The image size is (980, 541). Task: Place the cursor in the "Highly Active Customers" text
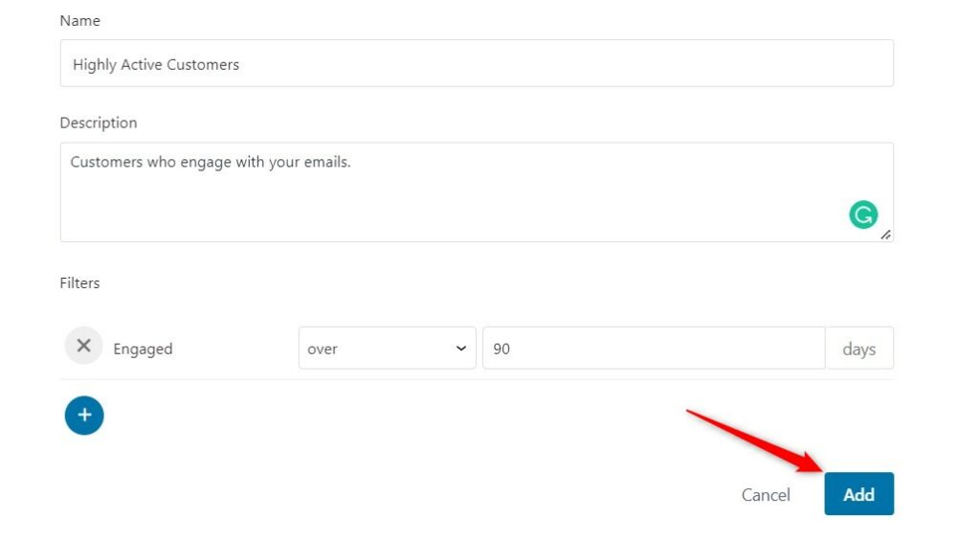156,64
